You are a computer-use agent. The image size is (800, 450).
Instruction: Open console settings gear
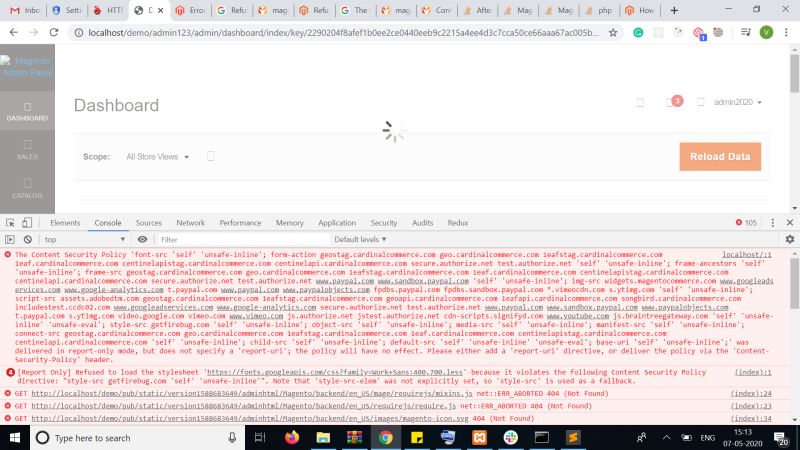[x=790, y=239]
